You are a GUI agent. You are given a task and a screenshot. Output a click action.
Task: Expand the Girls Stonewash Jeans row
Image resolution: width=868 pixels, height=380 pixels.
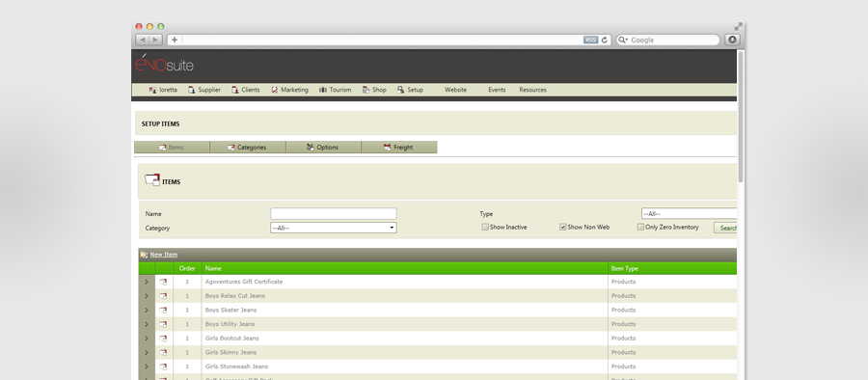(147, 366)
